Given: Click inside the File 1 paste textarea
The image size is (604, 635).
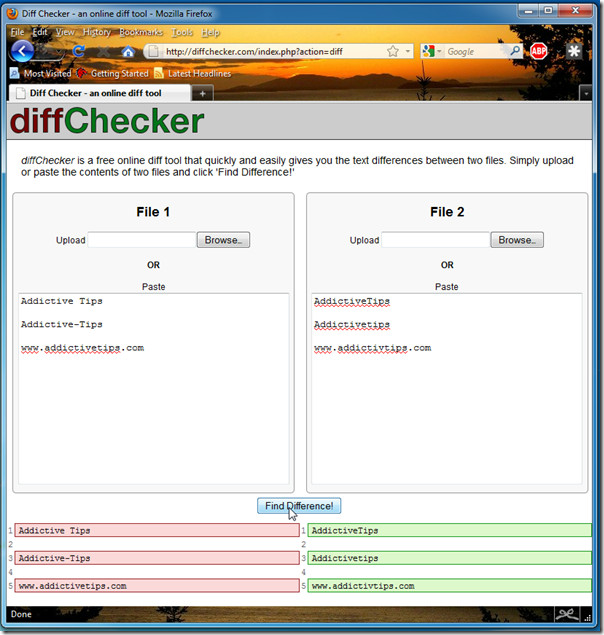Looking at the screenshot, I should coord(154,389).
